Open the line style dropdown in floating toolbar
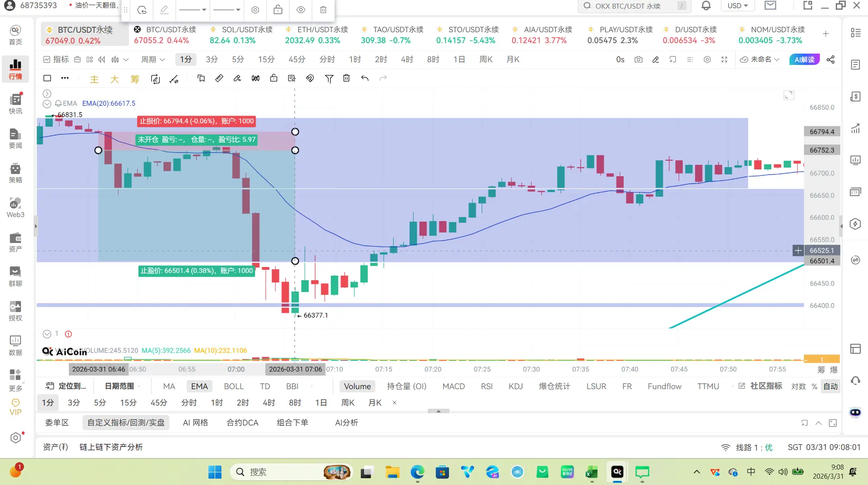 click(192, 10)
